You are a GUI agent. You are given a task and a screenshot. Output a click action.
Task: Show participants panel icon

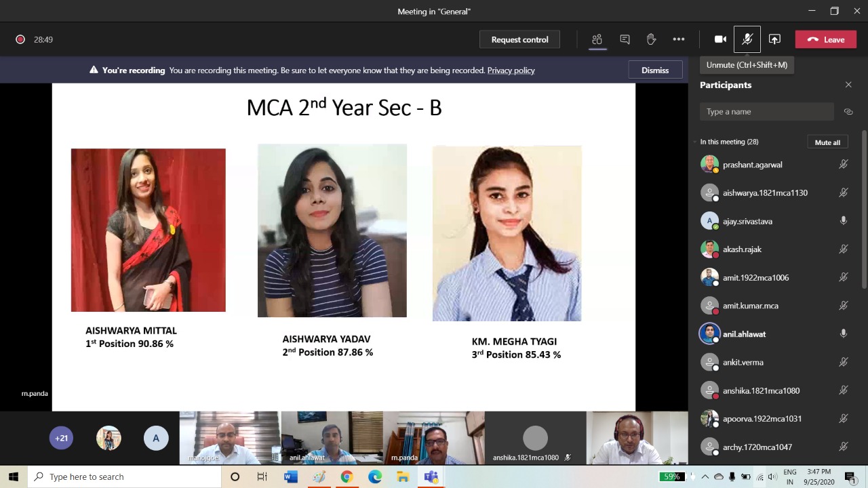597,39
